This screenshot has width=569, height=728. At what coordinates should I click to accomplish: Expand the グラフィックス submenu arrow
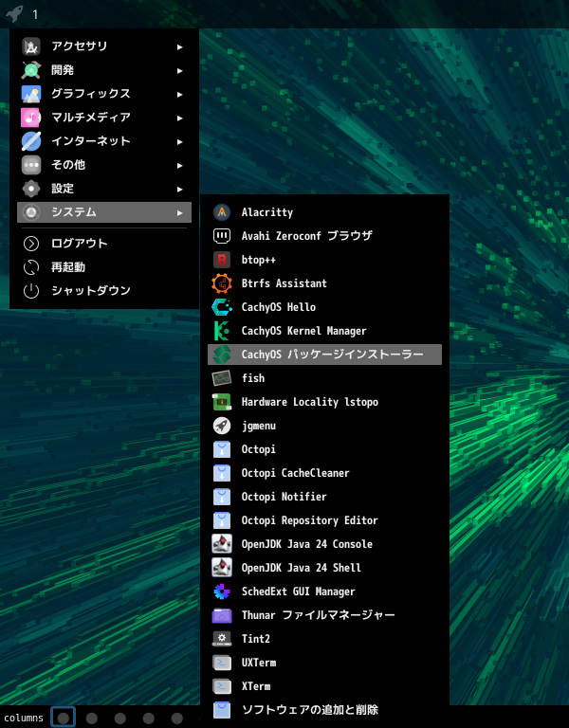[180, 94]
